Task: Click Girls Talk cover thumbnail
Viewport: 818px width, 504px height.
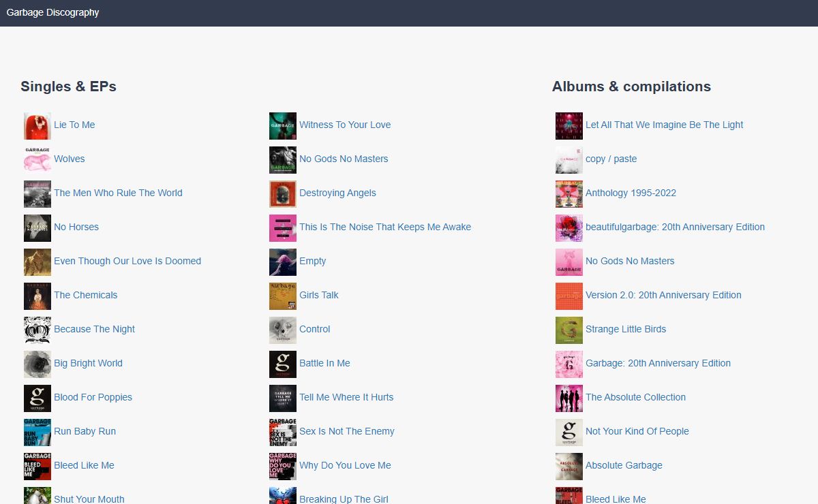Action: [x=283, y=296]
